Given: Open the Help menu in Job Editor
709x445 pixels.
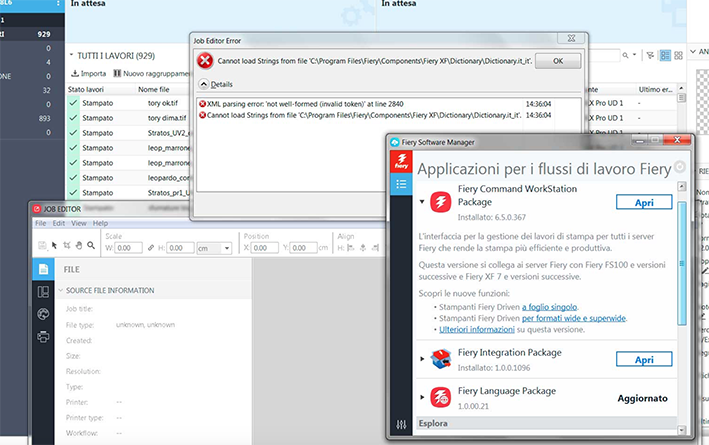Looking at the screenshot, I should click(100, 223).
